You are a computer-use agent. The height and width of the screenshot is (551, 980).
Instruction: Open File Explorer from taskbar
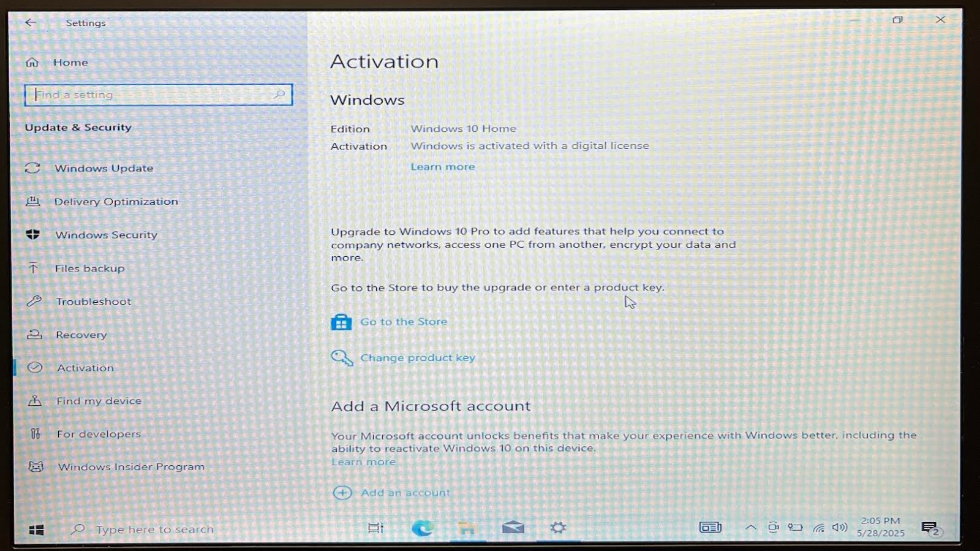pyautogui.click(x=467, y=528)
